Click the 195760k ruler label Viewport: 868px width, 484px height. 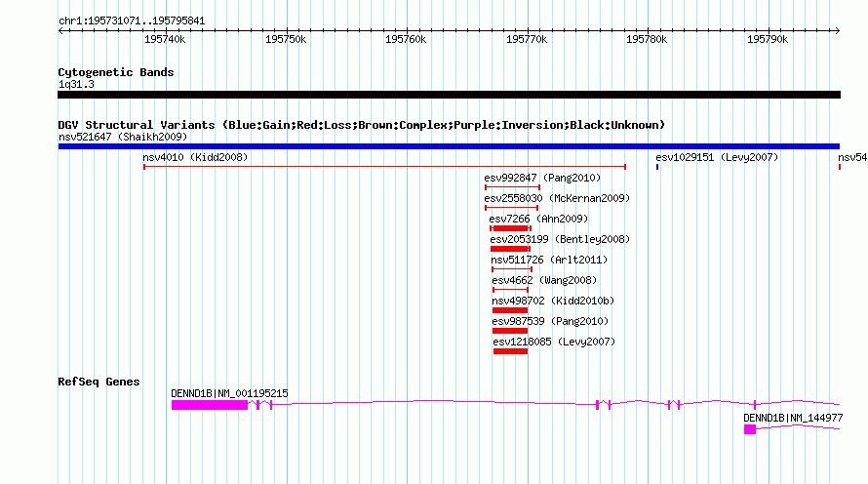(406, 40)
